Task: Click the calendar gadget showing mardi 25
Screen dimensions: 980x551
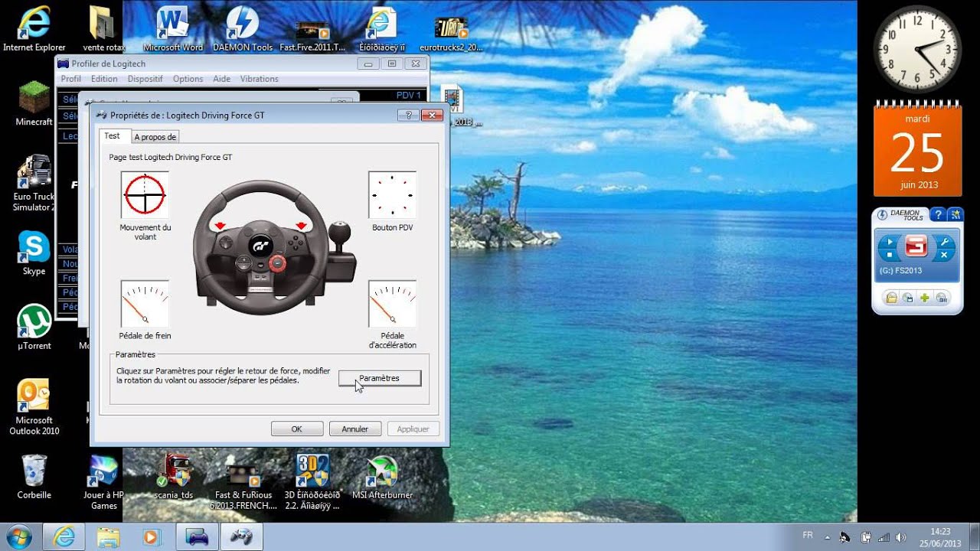Action: pyautogui.click(x=917, y=150)
